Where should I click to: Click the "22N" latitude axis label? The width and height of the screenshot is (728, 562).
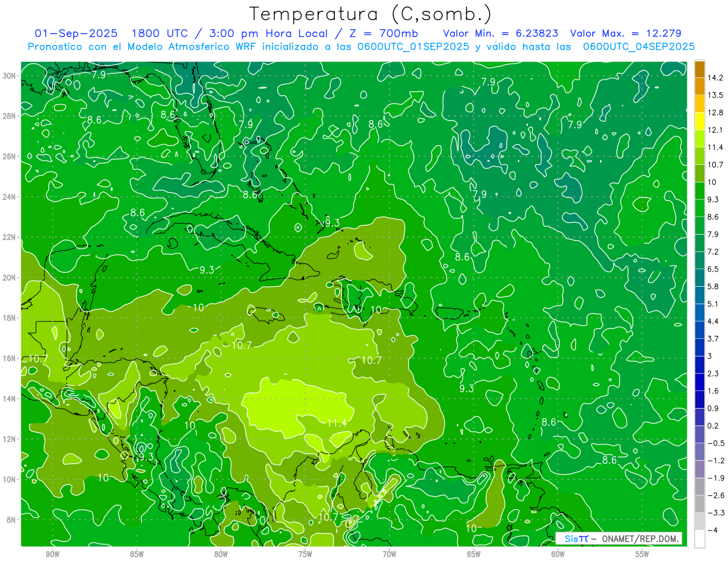pos(9,237)
